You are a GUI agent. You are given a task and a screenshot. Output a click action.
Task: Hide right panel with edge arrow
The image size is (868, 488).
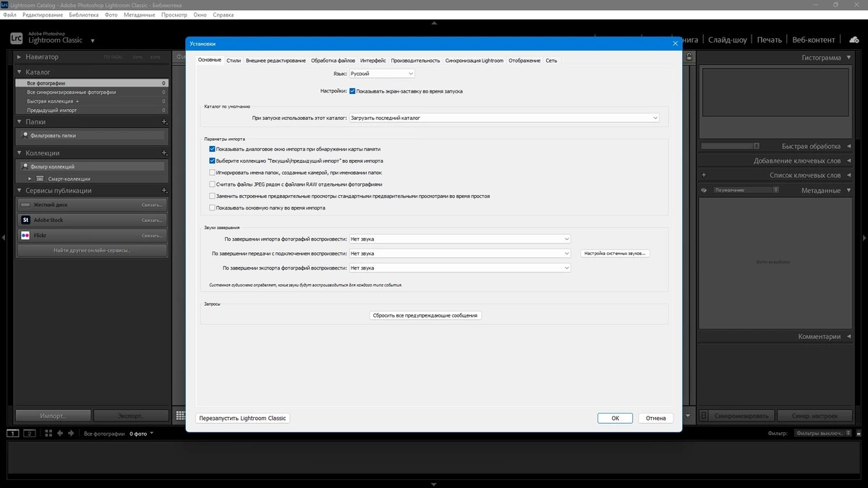(864, 237)
